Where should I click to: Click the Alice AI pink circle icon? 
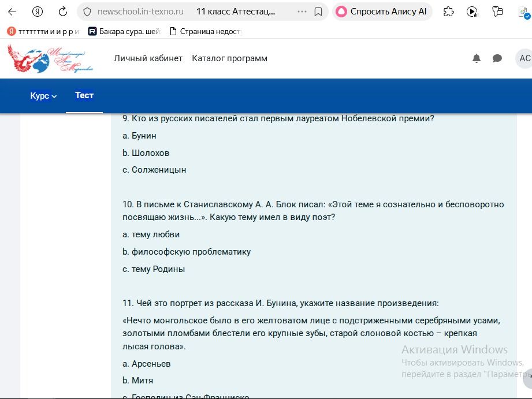341,12
